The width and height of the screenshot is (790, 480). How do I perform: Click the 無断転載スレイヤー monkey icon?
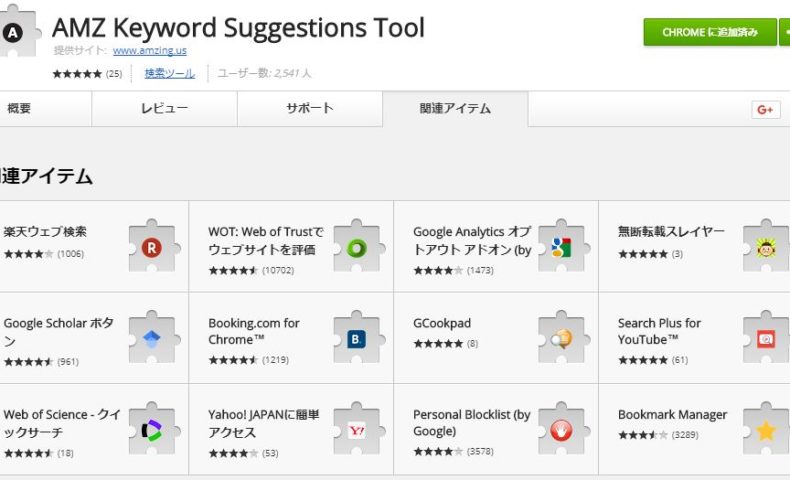pos(766,247)
